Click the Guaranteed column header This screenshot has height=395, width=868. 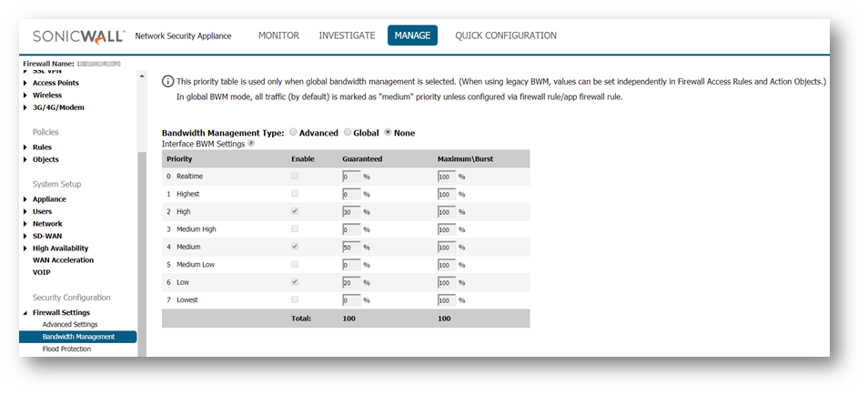point(362,159)
